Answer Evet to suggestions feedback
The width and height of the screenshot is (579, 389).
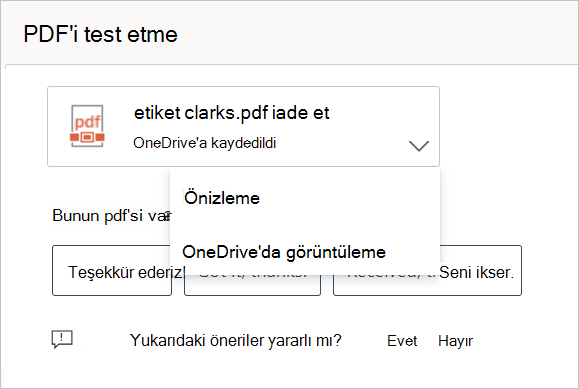tap(402, 341)
